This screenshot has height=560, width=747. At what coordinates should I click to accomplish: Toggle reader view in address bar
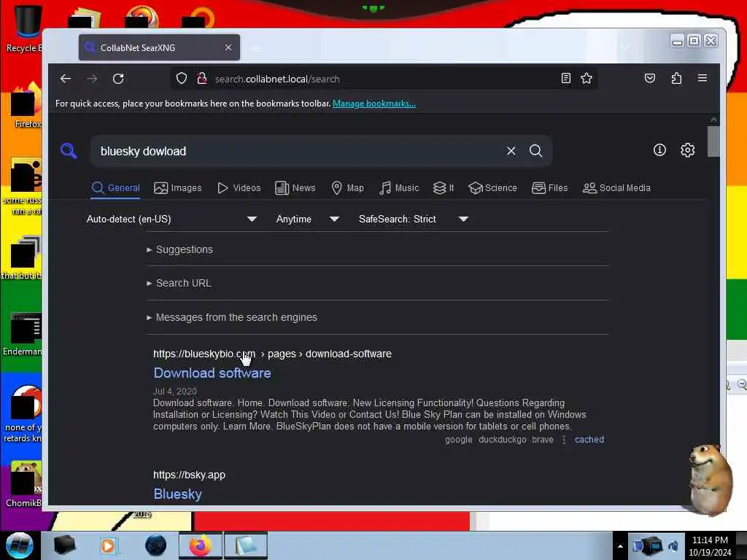565,78
